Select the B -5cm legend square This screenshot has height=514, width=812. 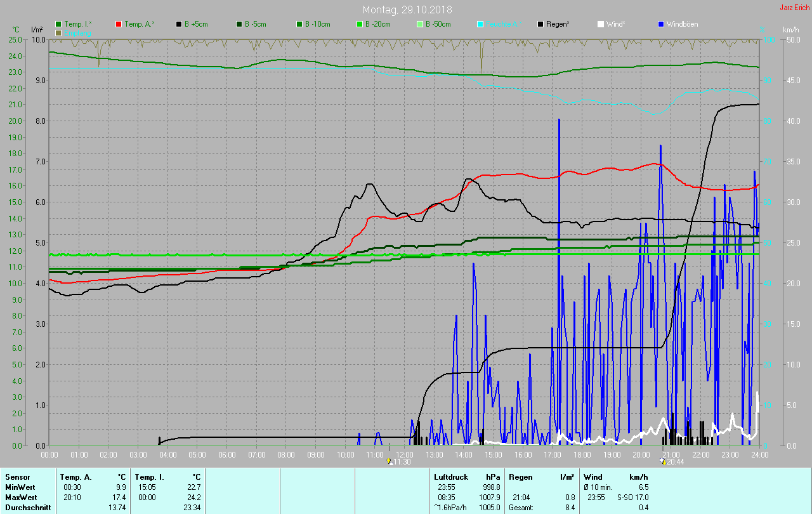coord(239,24)
